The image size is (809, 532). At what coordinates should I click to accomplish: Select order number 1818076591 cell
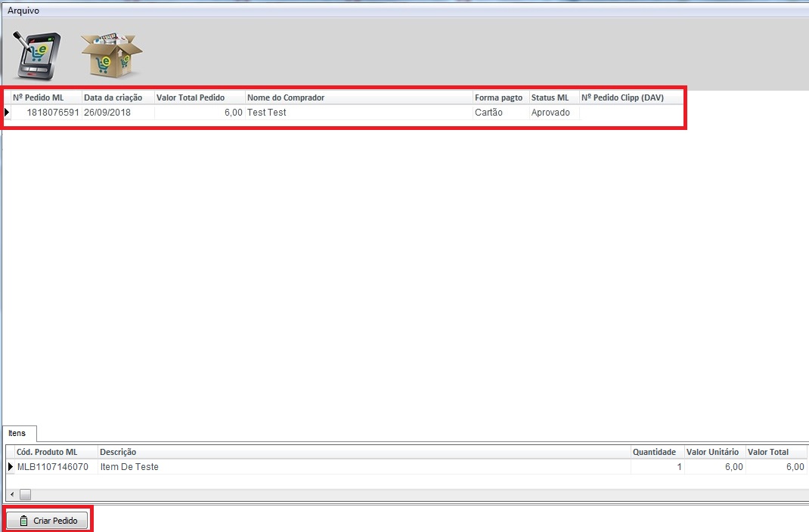52,113
